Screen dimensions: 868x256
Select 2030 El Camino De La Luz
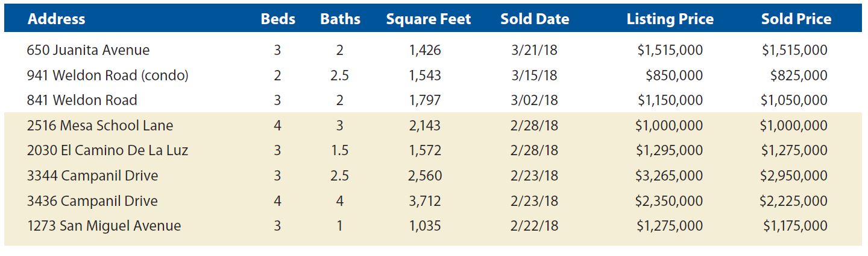[107, 150]
